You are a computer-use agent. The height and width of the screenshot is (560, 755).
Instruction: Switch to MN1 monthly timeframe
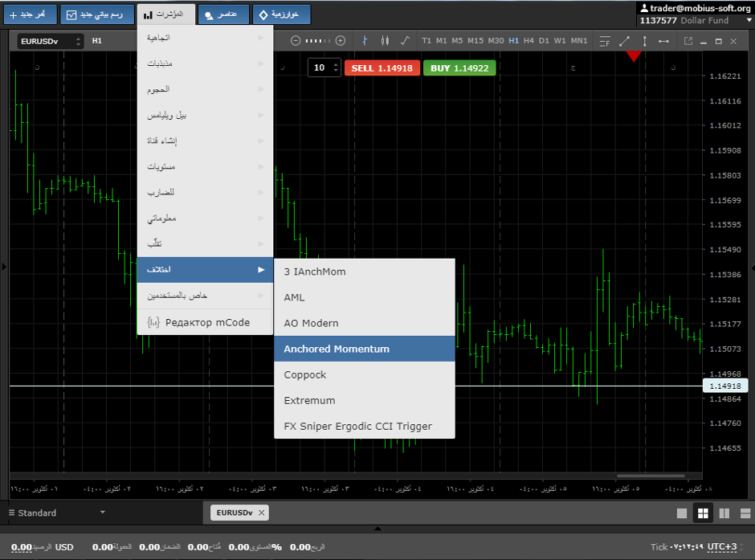click(x=579, y=41)
